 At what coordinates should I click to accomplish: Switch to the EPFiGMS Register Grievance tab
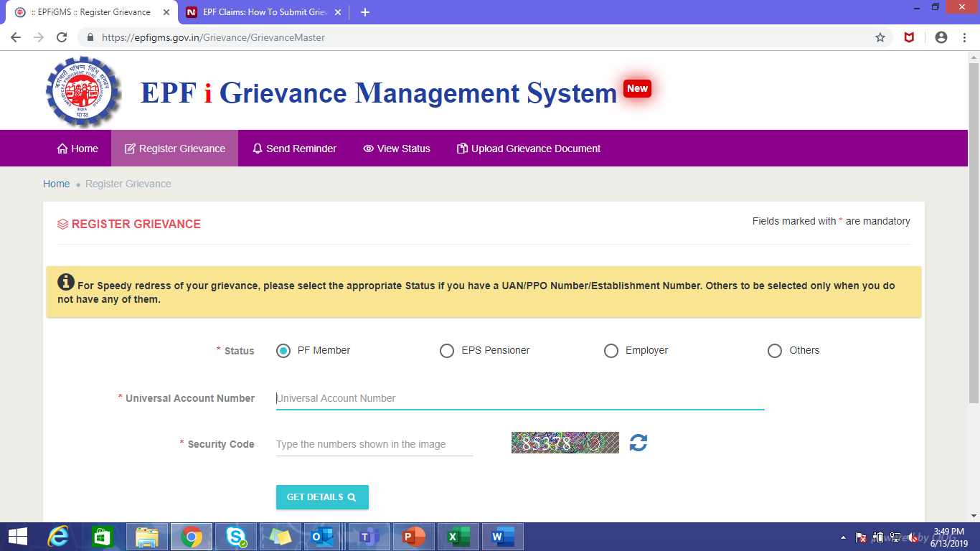point(92,12)
